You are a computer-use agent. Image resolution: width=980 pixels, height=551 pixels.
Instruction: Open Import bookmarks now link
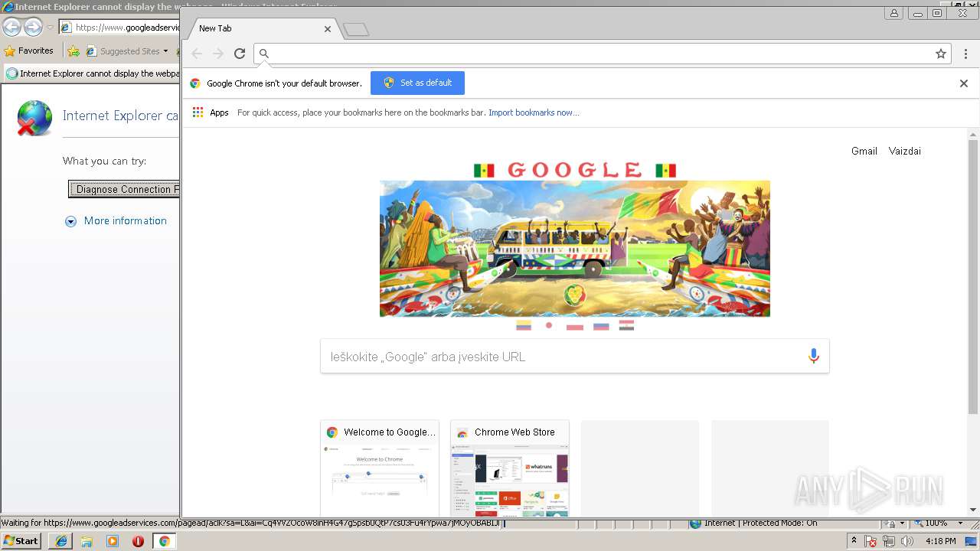[534, 112]
